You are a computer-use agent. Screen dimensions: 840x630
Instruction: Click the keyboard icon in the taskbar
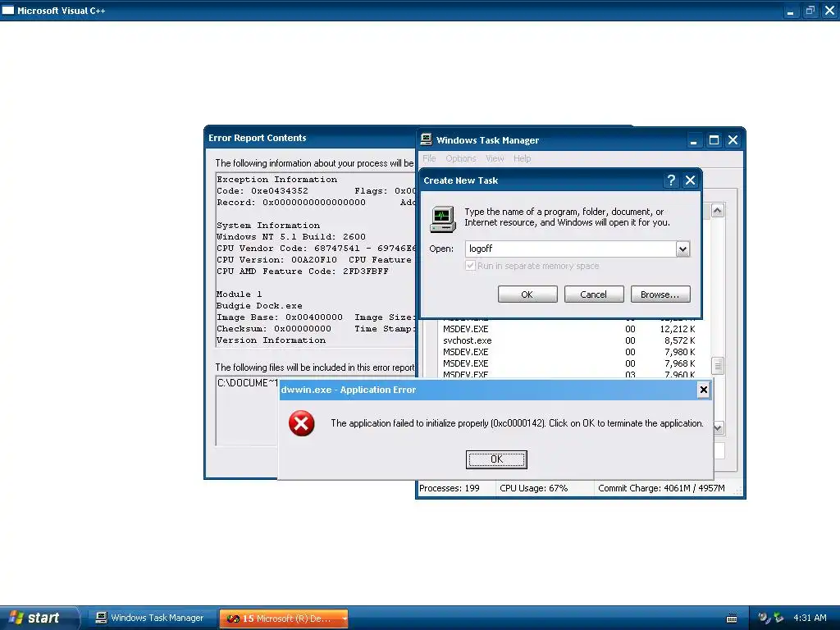point(731,619)
